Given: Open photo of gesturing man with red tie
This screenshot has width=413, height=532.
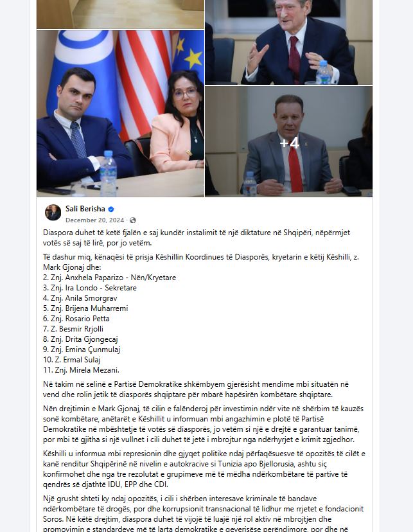Looking at the screenshot, I should click(289, 42).
